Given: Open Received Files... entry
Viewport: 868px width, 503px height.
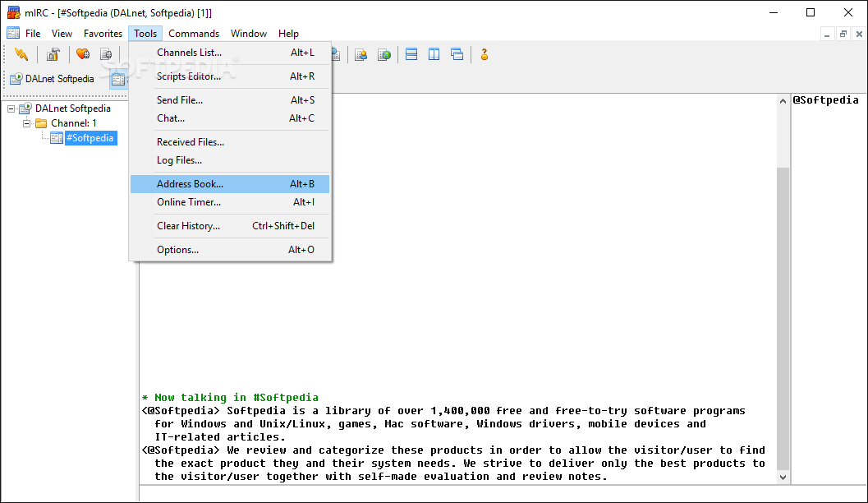Looking at the screenshot, I should coord(230,142).
